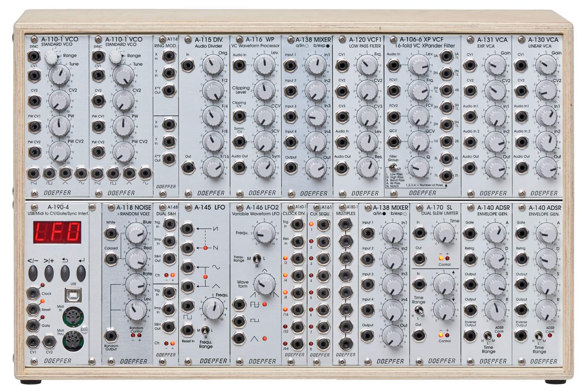Flip the Frequ. Range switch on A-146 LFO2
Viewport: 587px width, 392px height.
[257, 259]
